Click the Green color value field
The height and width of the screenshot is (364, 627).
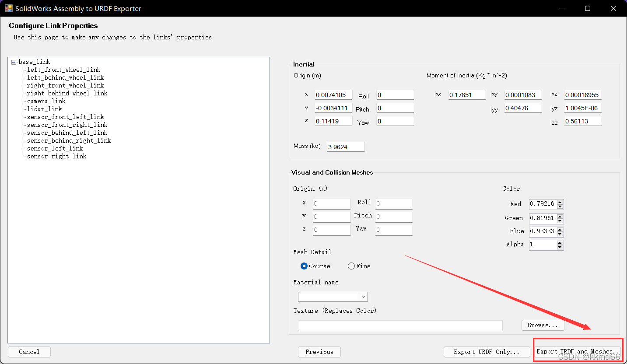(x=543, y=218)
